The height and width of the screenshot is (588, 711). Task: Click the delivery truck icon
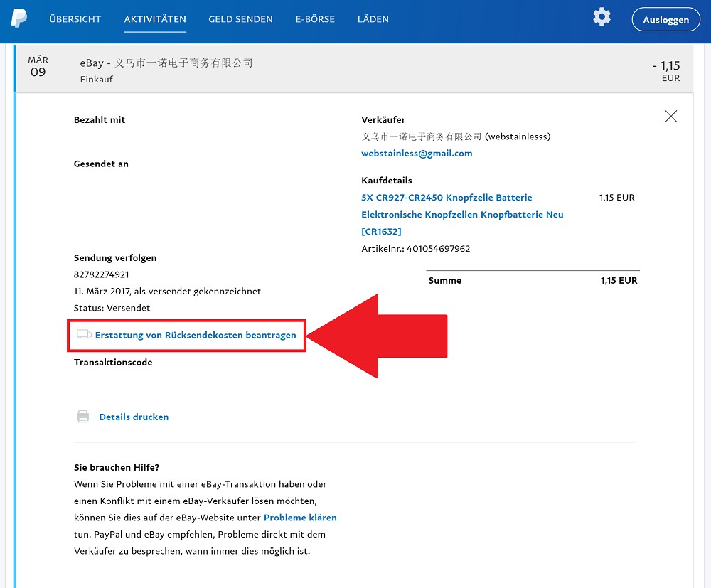point(84,334)
